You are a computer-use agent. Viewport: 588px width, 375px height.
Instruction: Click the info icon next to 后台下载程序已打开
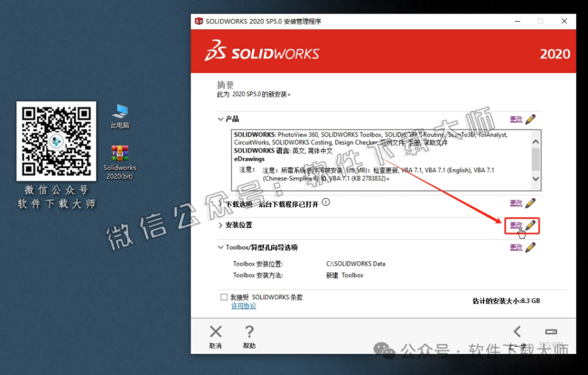point(326,202)
